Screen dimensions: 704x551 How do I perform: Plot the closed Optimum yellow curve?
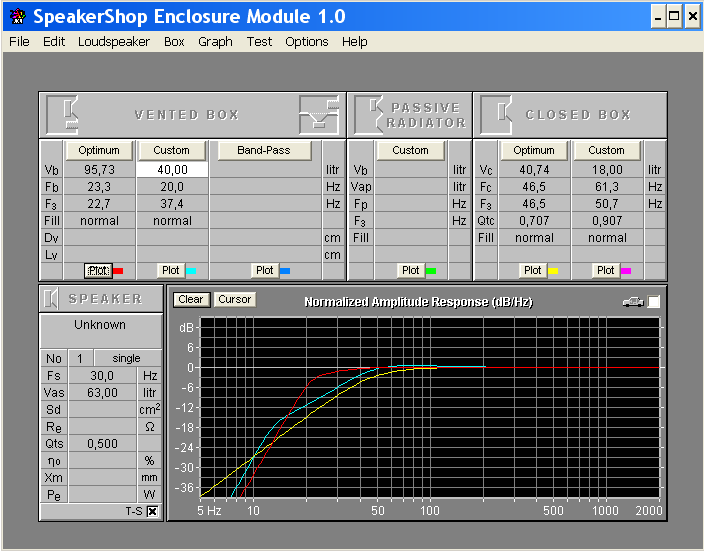click(x=533, y=271)
